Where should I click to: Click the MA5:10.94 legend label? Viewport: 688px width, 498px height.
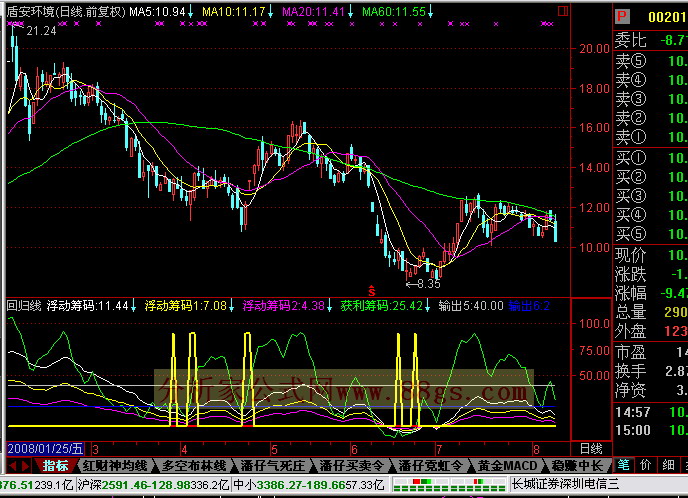point(157,12)
